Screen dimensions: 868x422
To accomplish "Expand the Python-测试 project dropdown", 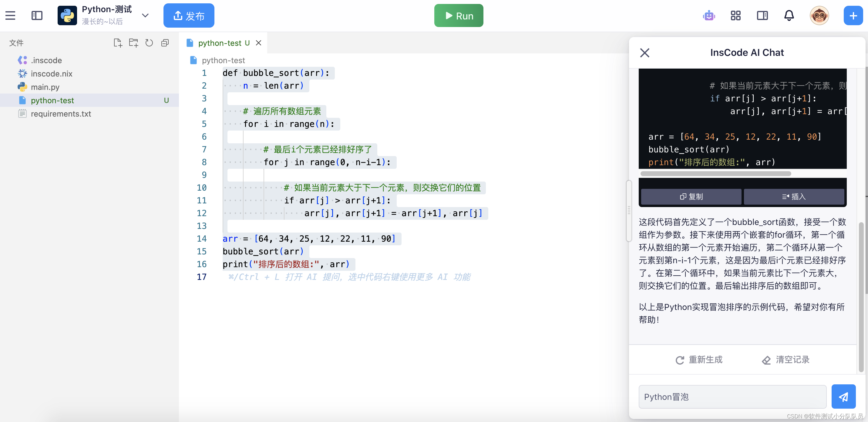I will (x=145, y=15).
